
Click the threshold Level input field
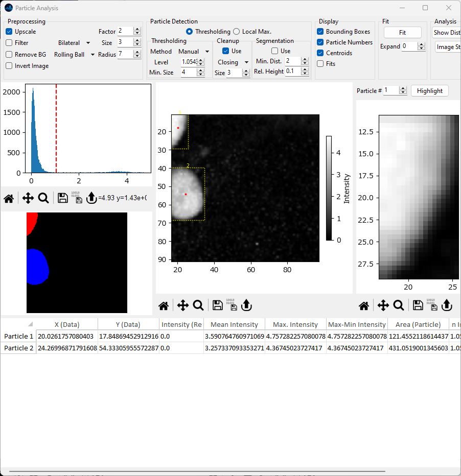tap(188, 62)
